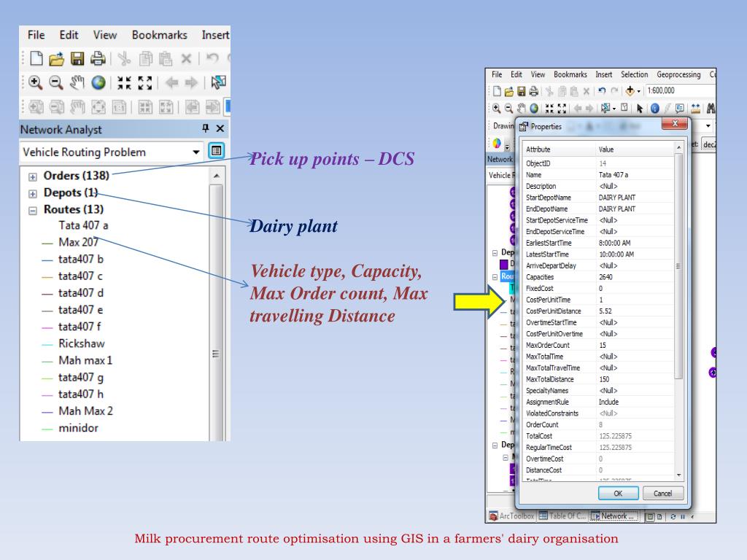Screen dimensions: 747x560
Task: Click the Undo arrow in the enlarged screenshot toolbar
Action: pyautogui.click(x=212, y=58)
